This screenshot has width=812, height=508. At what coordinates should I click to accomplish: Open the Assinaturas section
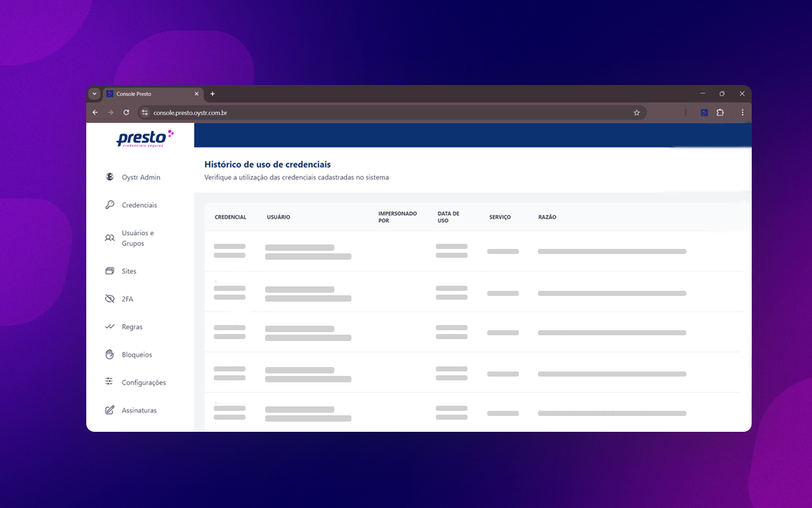click(139, 410)
